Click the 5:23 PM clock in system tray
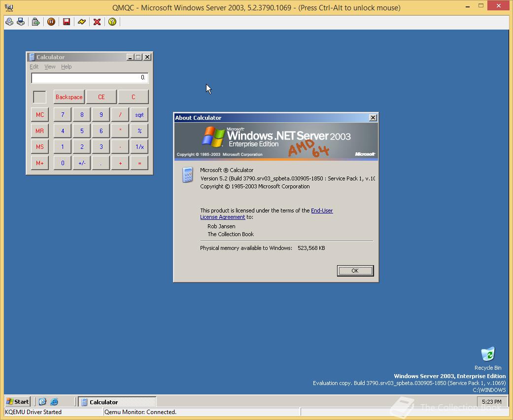Image resolution: width=513 pixels, height=420 pixels. (x=491, y=402)
